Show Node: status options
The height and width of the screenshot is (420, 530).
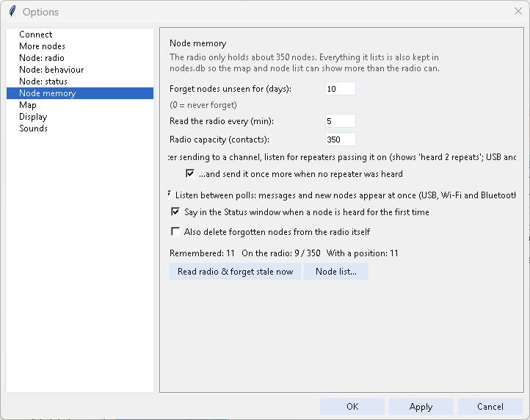click(x=80, y=82)
